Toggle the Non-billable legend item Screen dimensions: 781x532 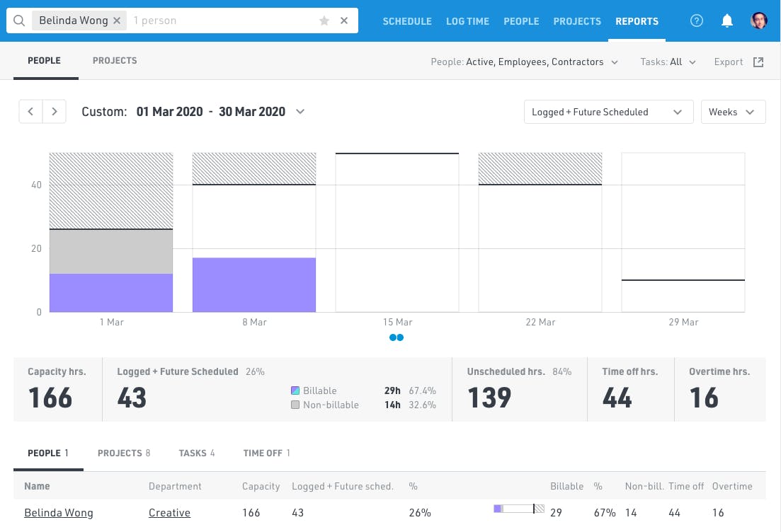tap(325, 405)
